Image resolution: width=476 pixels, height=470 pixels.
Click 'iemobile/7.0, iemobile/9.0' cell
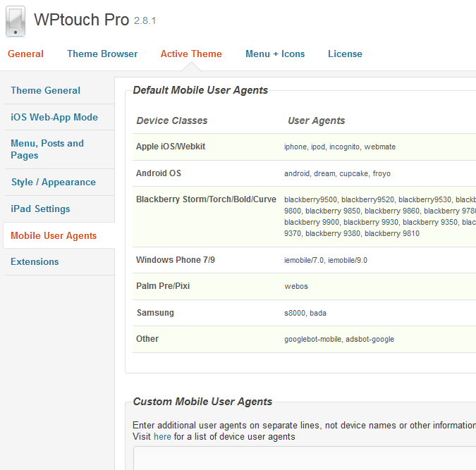[x=326, y=260]
